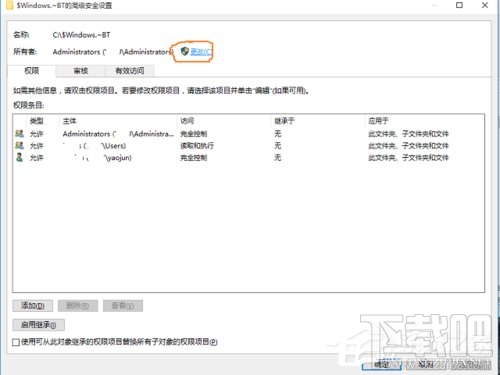Select the Users permission entry

point(248,146)
